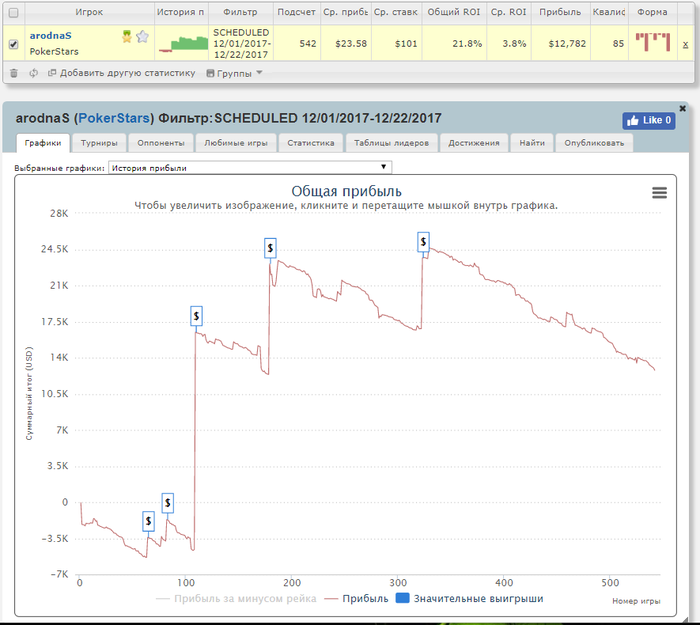Click the profit history mini chart thumbnail
The image size is (700, 625).
coord(183,44)
